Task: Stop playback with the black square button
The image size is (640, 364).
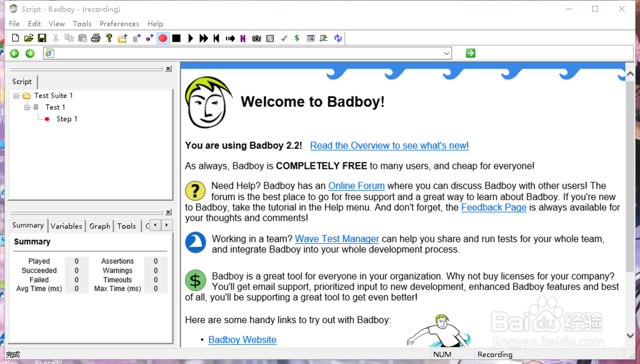Action: [177, 38]
